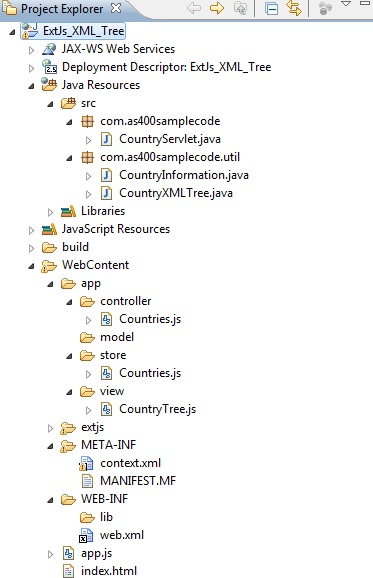Click the com.as400samplecode.util package icon
This screenshot has height=578, width=373.
pos(87,157)
